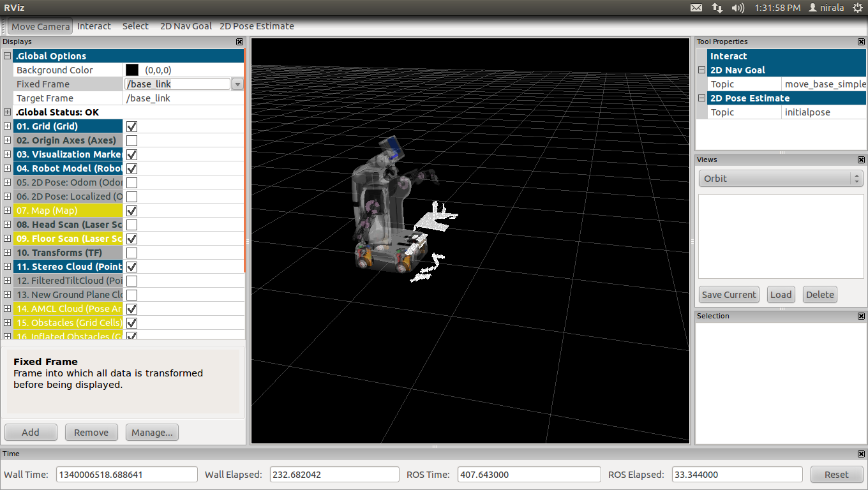Close the Tool Properties panel
Viewport: 868px width, 490px height.
(x=861, y=42)
